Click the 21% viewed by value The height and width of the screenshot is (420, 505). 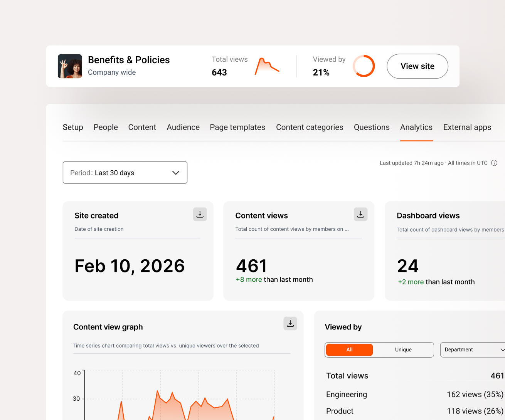click(321, 72)
